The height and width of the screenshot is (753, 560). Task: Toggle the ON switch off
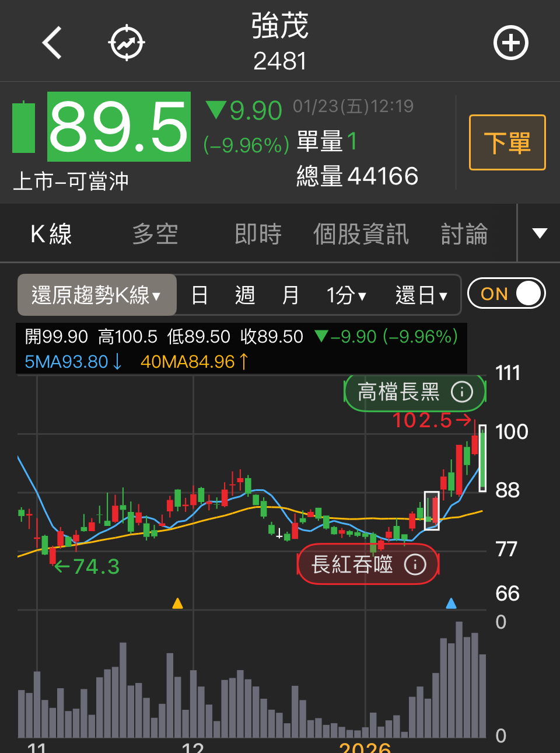click(x=506, y=294)
